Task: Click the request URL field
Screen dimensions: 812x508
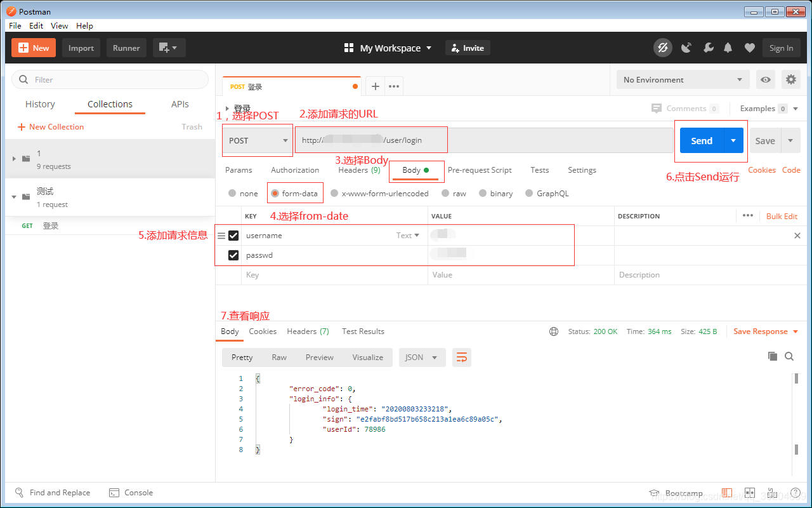Action: coord(485,140)
